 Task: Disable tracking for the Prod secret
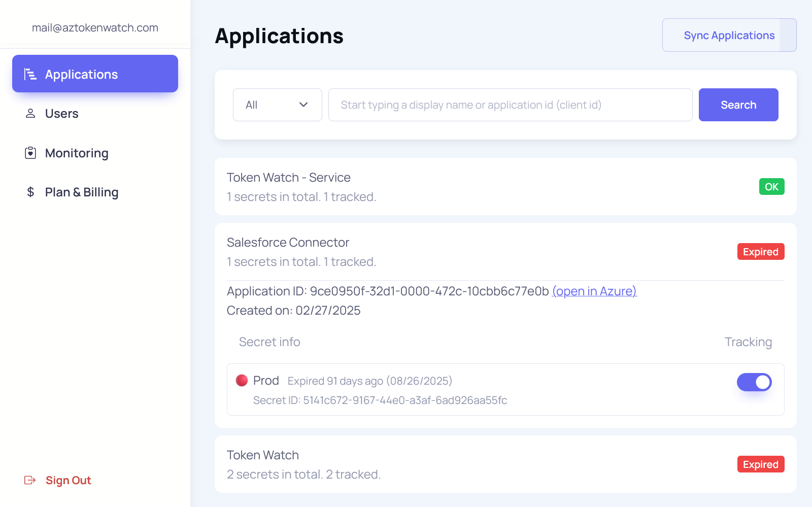(754, 382)
